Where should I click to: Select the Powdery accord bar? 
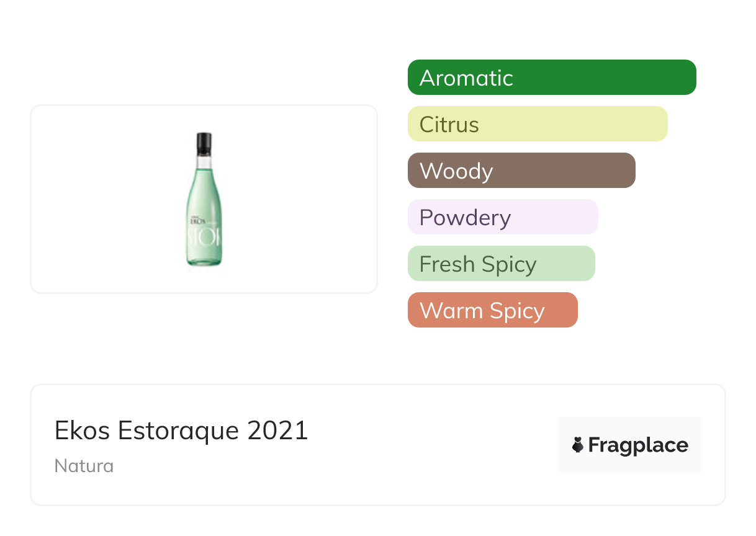[502, 217]
